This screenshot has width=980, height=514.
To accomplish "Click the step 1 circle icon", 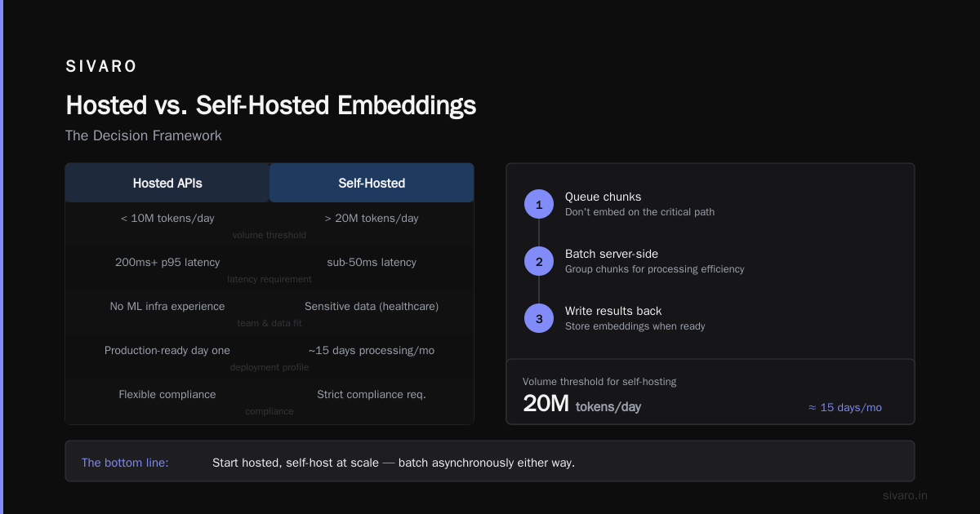I will [x=539, y=204].
